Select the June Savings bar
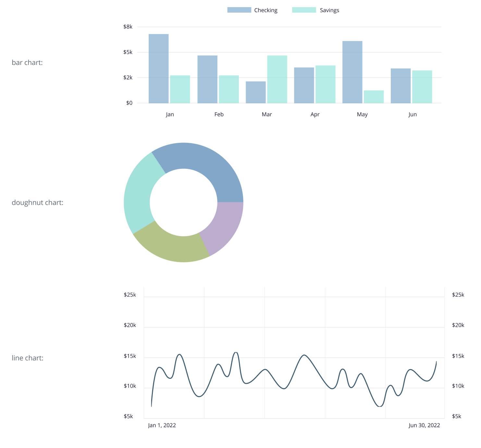This screenshot has width=481, height=448. point(422,87)
